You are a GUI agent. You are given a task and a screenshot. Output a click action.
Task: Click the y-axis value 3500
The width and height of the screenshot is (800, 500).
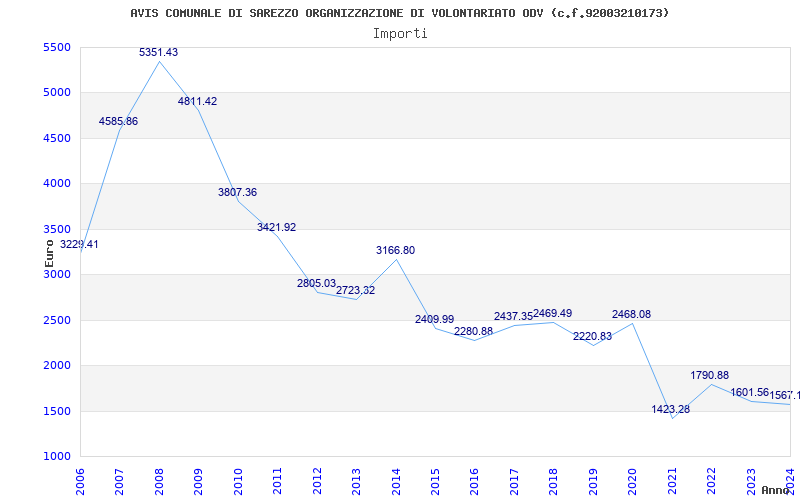(x=57, y=229)
